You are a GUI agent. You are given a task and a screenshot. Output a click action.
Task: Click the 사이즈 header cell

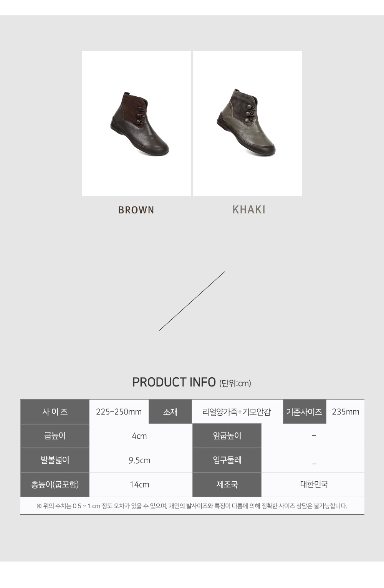55,412
